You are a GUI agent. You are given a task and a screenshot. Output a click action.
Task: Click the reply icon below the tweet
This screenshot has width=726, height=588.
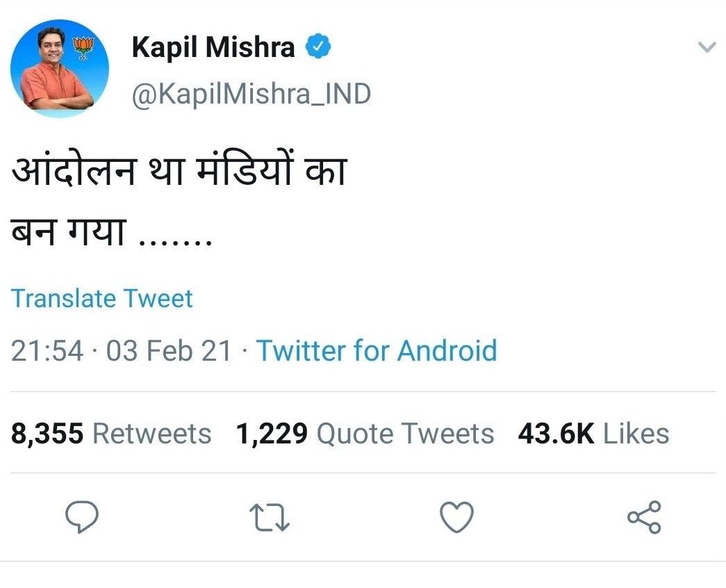click(x=81, y=516)
